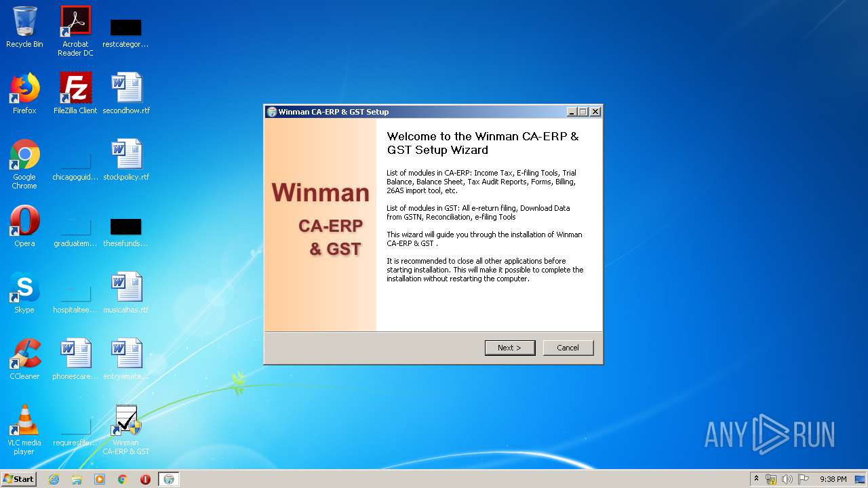
Task: Select the musicalhas.rtf document icon
Action: (126, 293)
